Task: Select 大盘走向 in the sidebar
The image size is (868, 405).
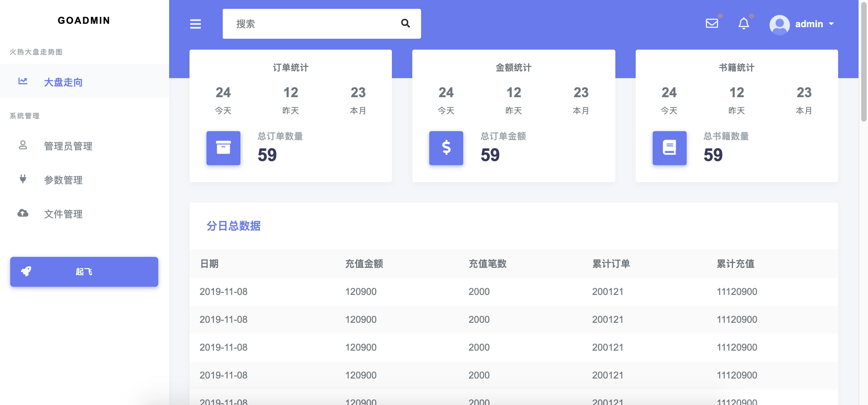Action: click(63, 82)
